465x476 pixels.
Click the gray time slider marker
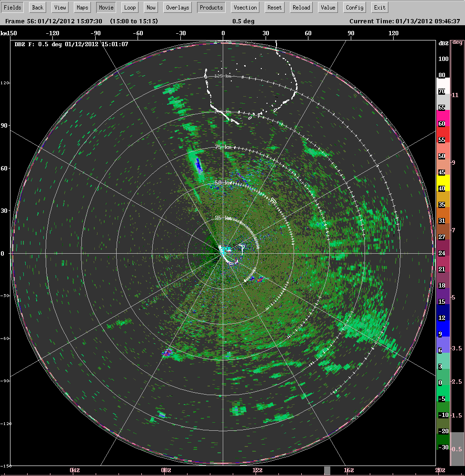(x=327, y=470)
